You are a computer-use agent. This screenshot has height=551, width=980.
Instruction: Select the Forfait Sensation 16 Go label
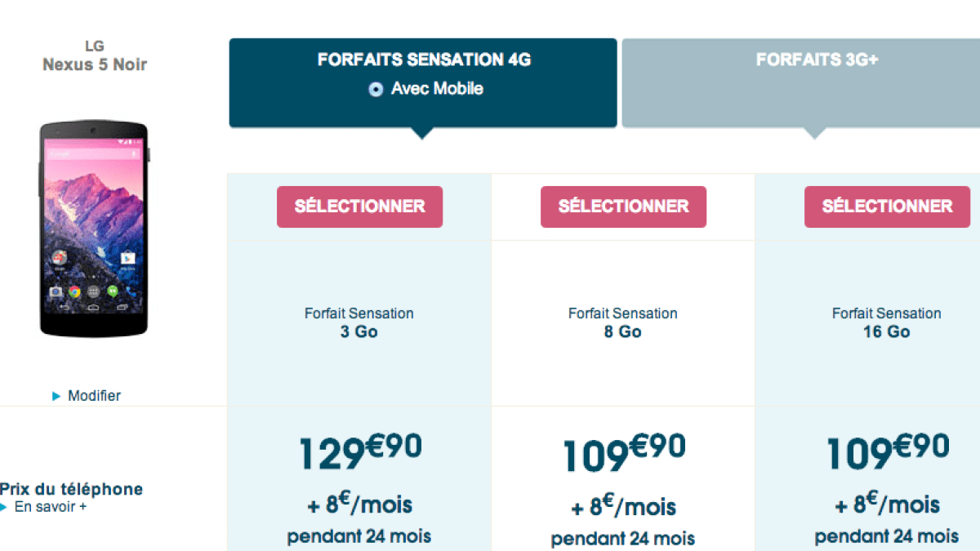(887, 322)
